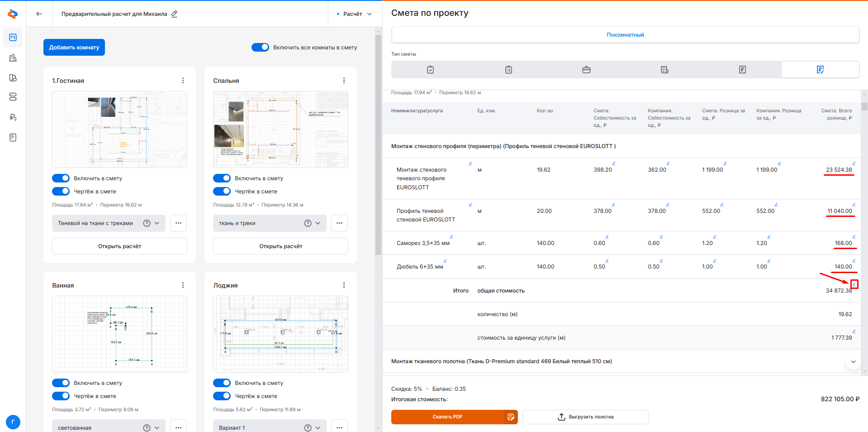The image size is (868, 432).
Task: Open the Расчёт status dropdown
Action: [x=355, y=14]
